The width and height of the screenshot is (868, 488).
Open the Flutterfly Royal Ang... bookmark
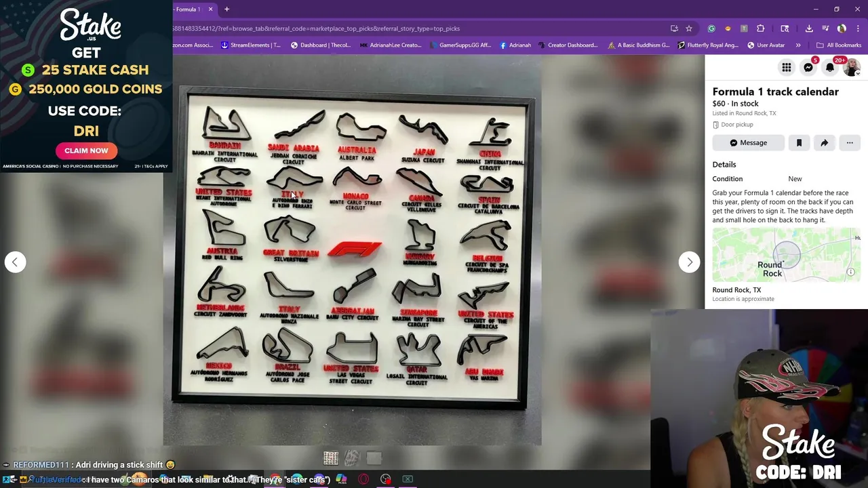click(707, 45)
